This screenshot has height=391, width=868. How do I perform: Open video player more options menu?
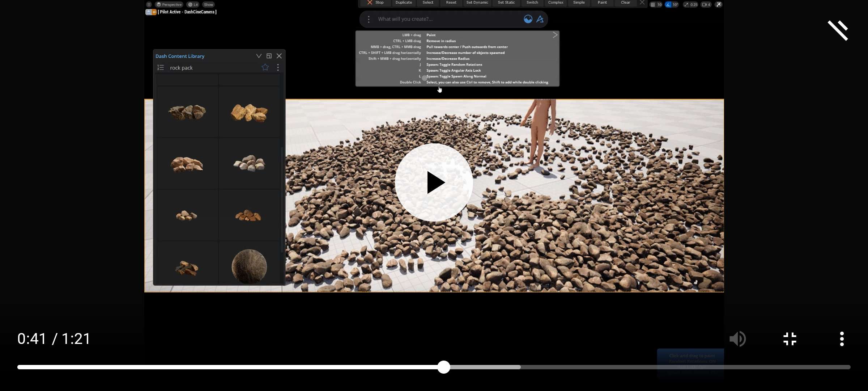(x=842, y=339)
